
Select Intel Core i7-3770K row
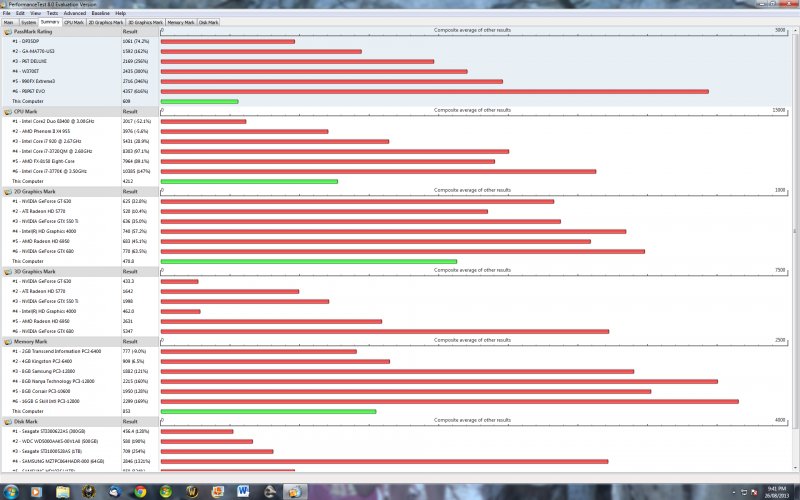(49, 171)
